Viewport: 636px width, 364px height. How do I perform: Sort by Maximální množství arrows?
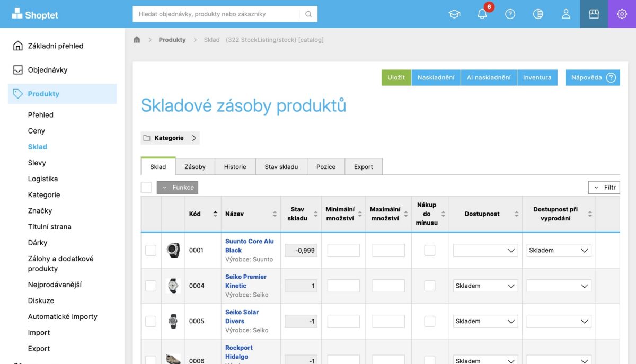tap(405, 214)
